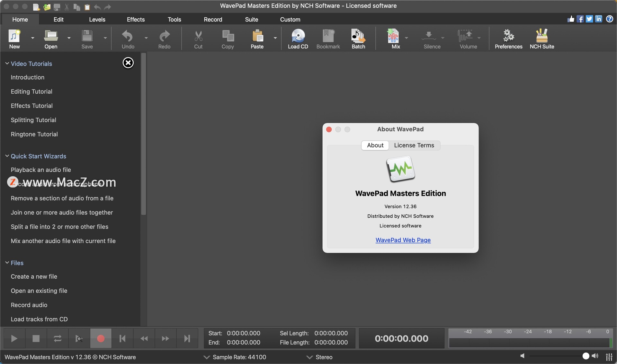Collapse the Quick Start Wizards section

7,156
